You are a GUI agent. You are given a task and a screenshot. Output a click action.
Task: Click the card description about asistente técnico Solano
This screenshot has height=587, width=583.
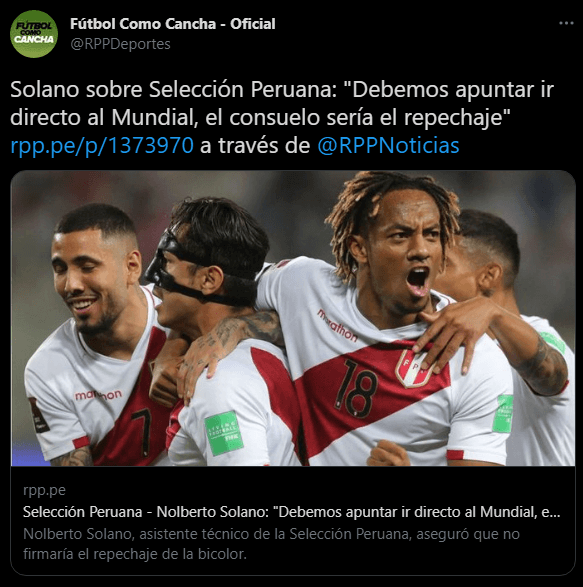click(x=271, y=544)
